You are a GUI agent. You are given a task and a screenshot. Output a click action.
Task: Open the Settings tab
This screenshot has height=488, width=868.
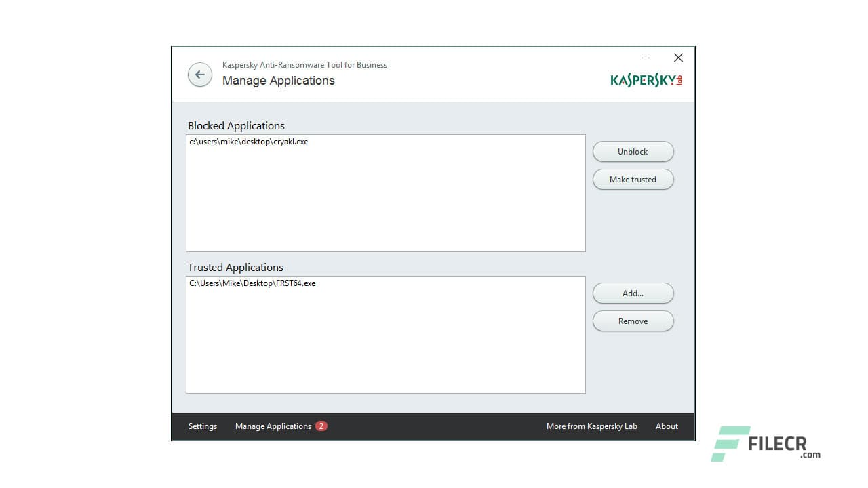tap(202, 426)
